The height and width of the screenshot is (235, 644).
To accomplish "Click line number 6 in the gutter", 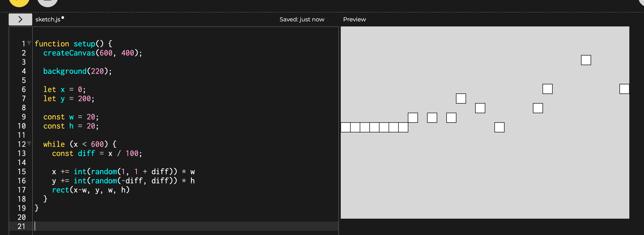I will pyautogui.click(x=24, y=89).
